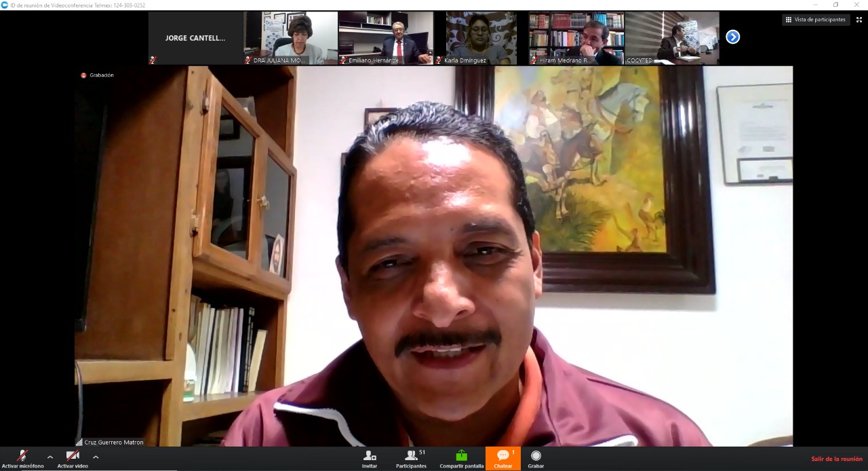Image resolution: width=868 pixels, height=471 pixels.
Task: Click the signal strength icon by Cruz Guerrero Matron
Action: click(79, 442)
